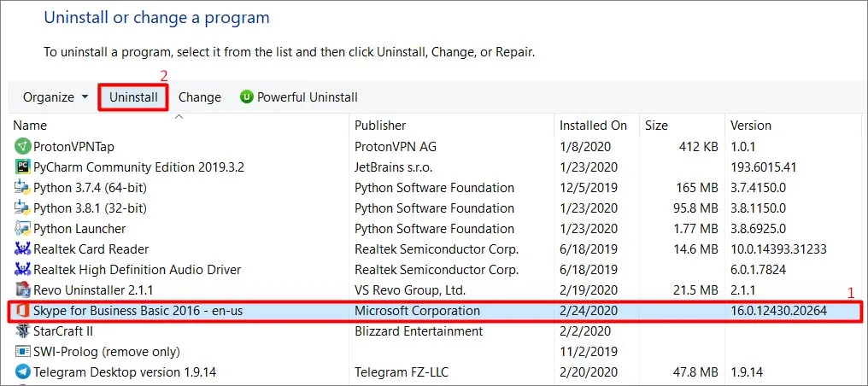Screen dimensions: 868x386
Task: Sort by the Version column header
Action: tap(751, 126)
